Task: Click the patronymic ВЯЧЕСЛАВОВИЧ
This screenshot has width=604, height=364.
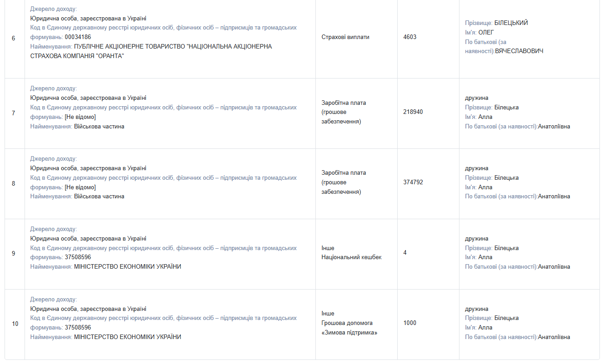Action: pos(519,51)
